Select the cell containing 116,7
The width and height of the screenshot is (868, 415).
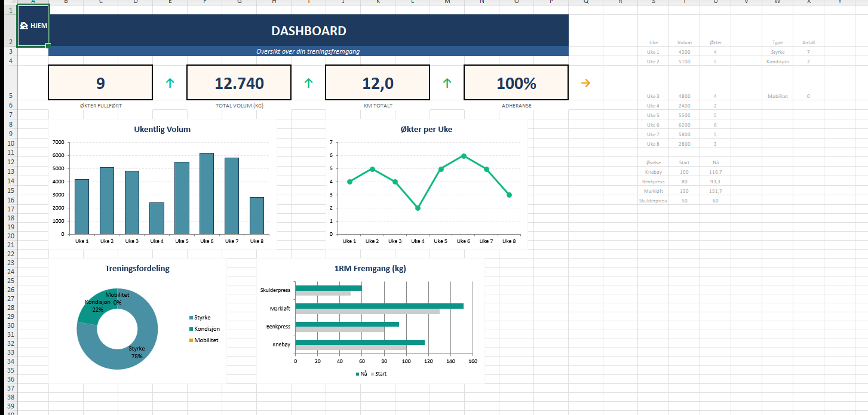[x=716, y=172]
